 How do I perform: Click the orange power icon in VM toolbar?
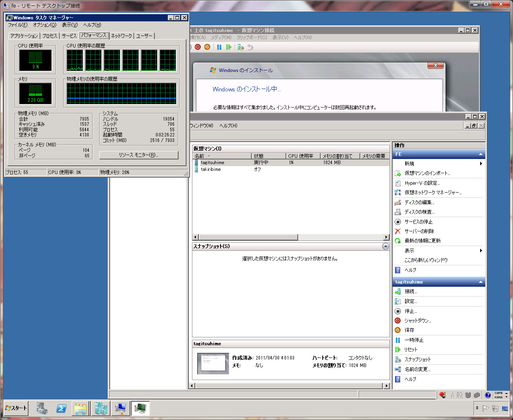coord(207,47)
